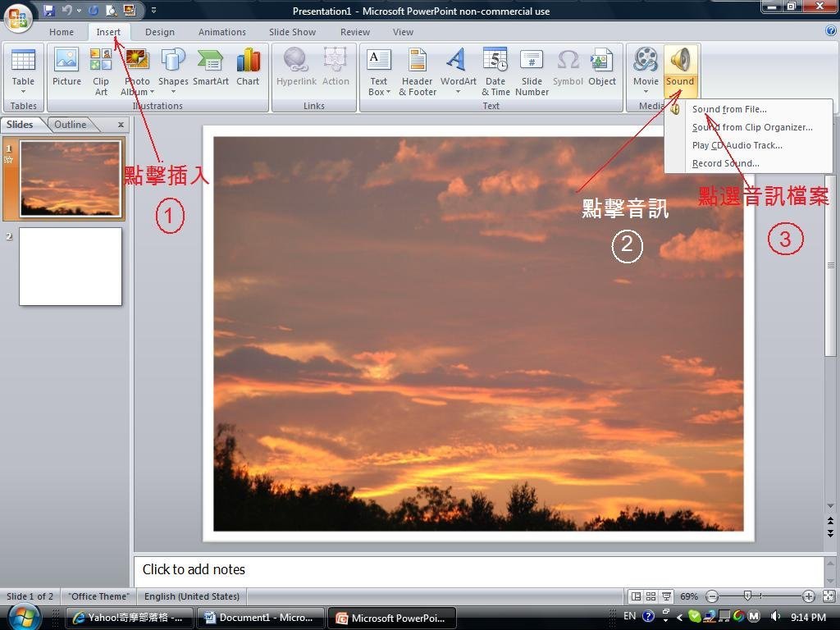840x630 pixels.
Task: Insert a Chart
Action: pyautogui.click(x=248, y=67)
